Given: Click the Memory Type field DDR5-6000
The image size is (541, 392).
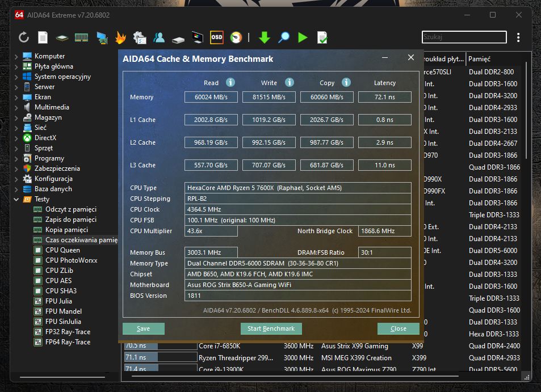Looking at the screenshot, I should coord(298,263).
